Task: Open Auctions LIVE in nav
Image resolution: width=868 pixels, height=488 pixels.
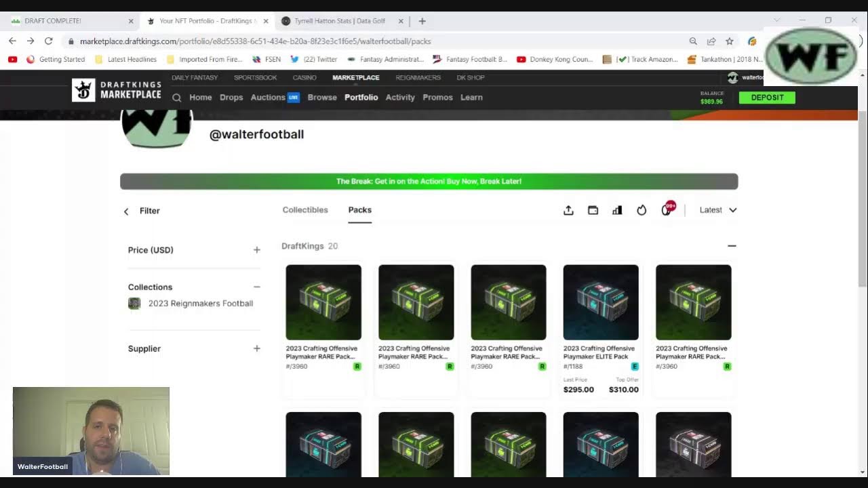Action: click(275, 98)
